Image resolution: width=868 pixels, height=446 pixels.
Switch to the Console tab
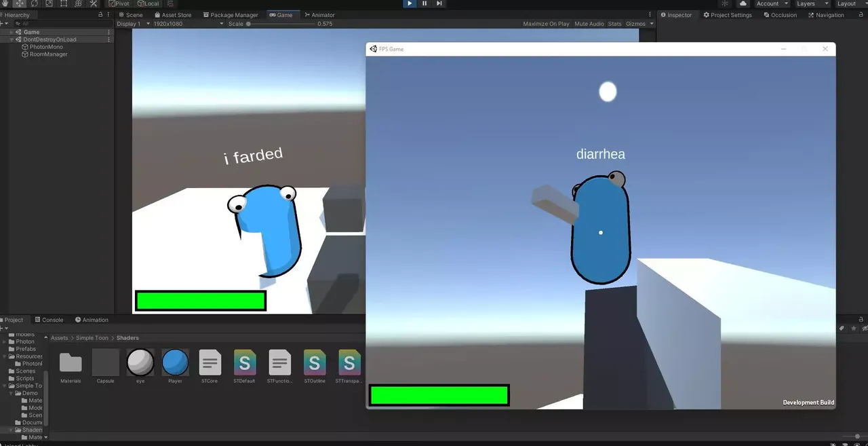pos(49,320)
